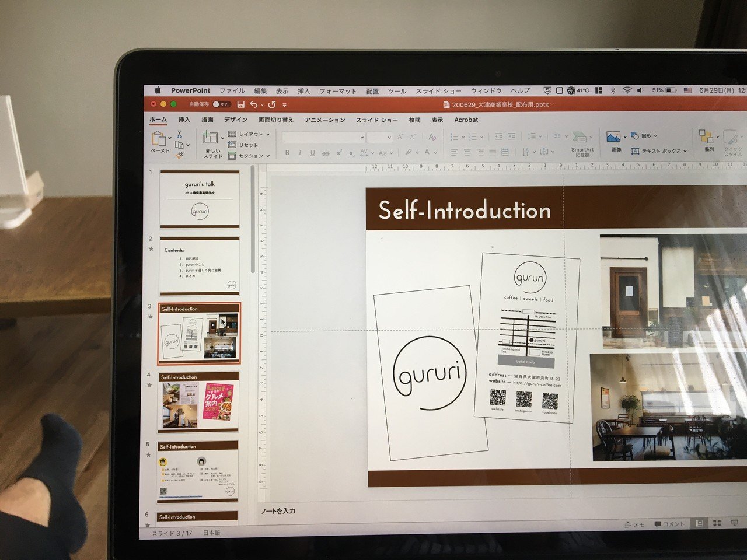This screenshot has height=560, width=747.
Task: Decrease font size
Action: point(413,137)
